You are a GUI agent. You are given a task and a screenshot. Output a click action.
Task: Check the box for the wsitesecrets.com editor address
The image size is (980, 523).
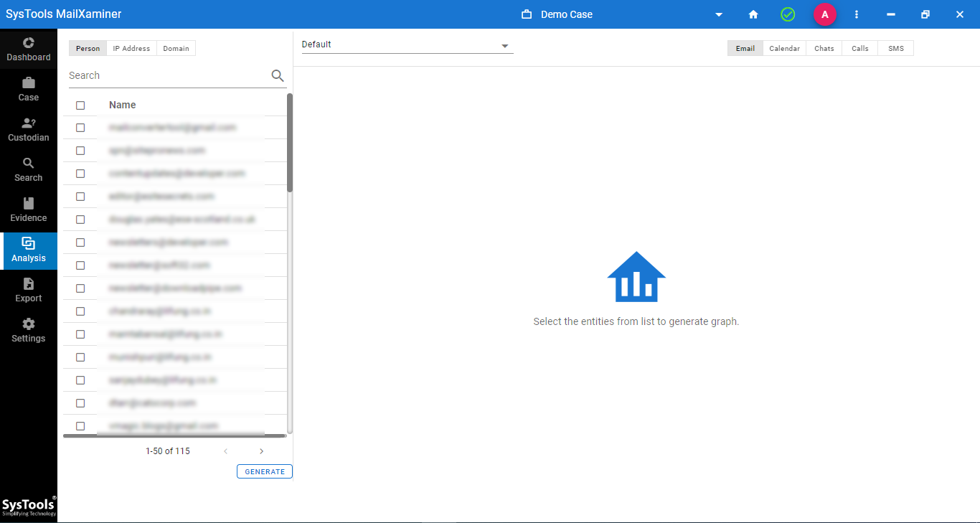click(80, 197)
